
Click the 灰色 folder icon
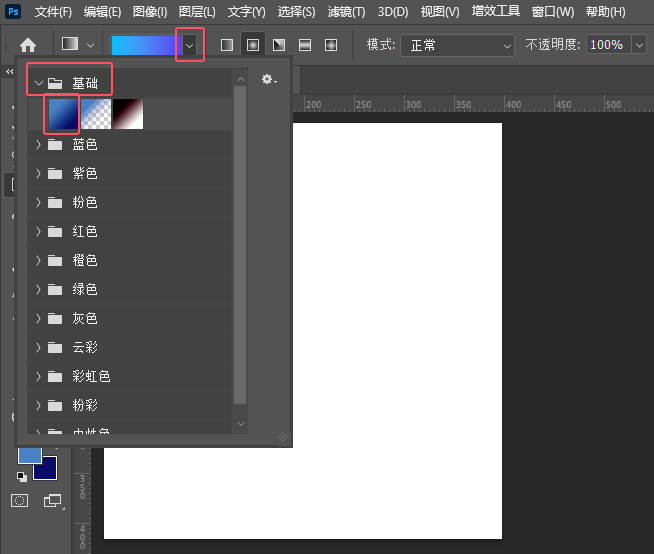point(55,319)
